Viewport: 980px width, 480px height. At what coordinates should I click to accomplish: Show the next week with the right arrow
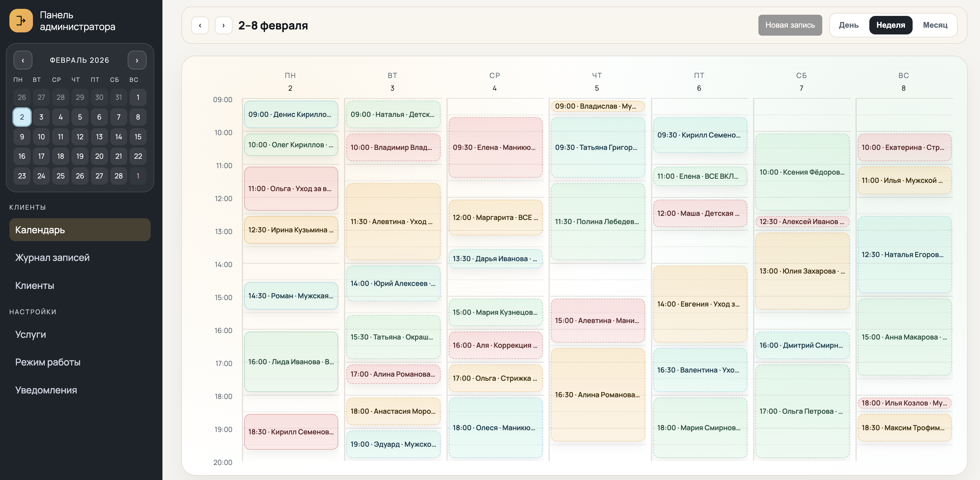click(223, 26)
